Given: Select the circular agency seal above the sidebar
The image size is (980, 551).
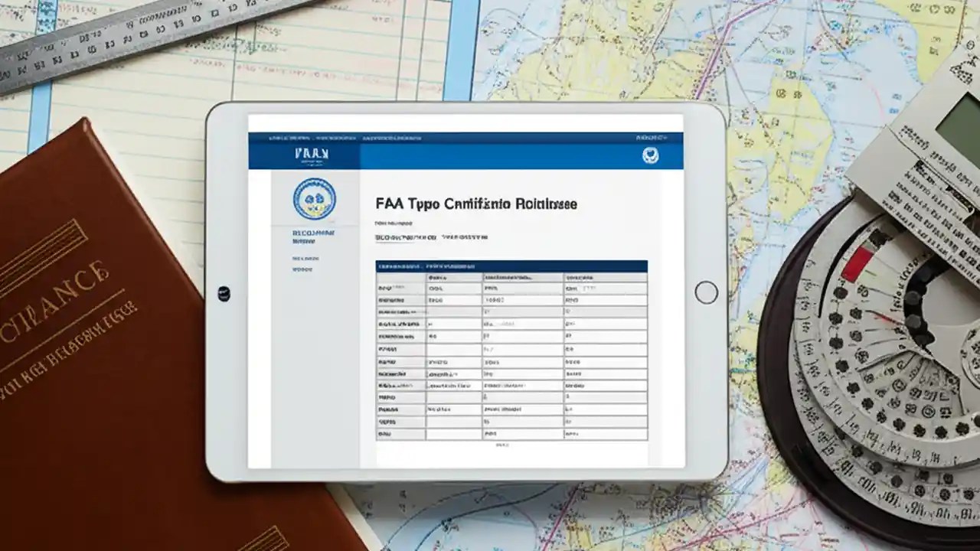Looking at the screenshot, I should pyautogui.click(x=315, y=200).
